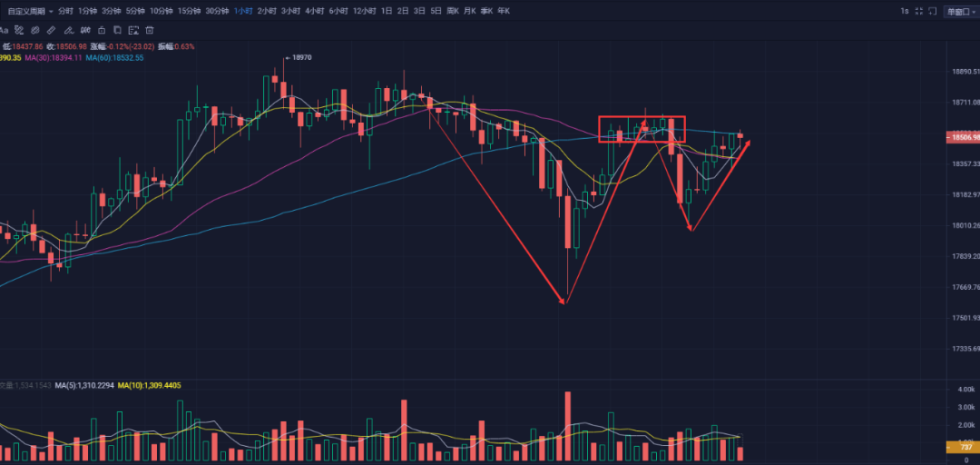This screenshot has height=465, width=980.
Task: Click the lock drawings icon
Action: point(102,29)
